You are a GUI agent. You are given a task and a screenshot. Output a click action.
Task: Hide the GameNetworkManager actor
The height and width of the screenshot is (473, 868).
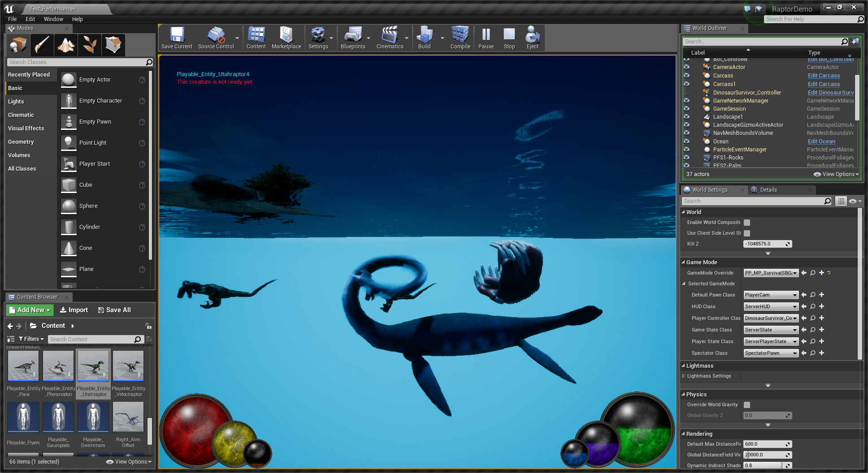tap(686, 100)
